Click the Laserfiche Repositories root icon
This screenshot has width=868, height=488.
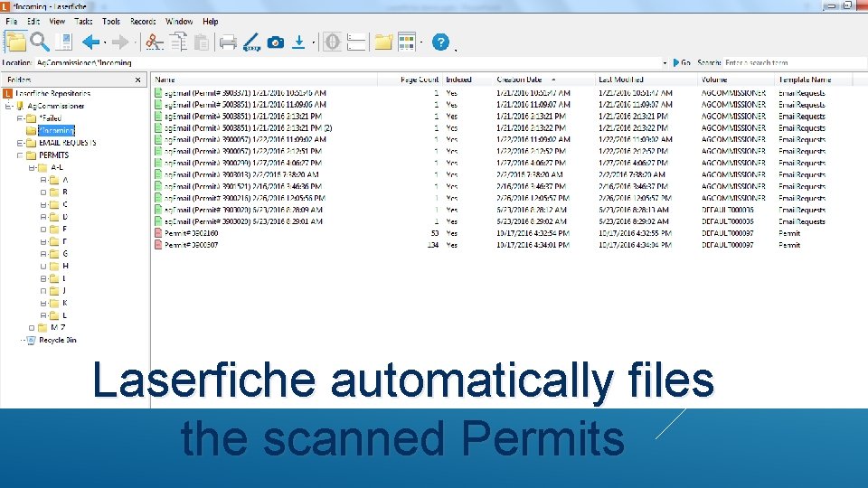(7, 93)
